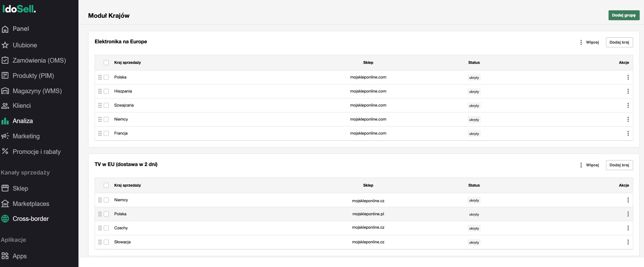Click the Cross-border globe icon
The width and height of the screenshot is (644, 267).
coord(5,219)
